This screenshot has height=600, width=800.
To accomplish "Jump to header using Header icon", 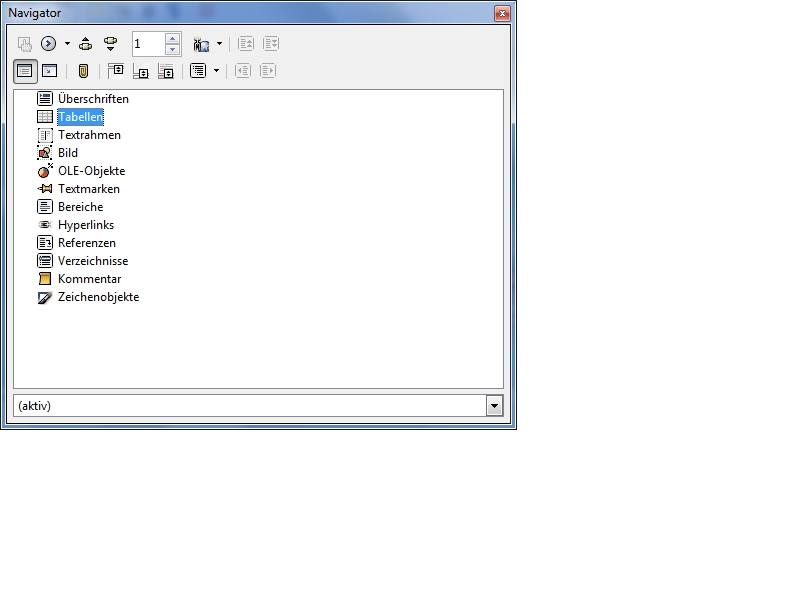I will [x=116, y=71].
